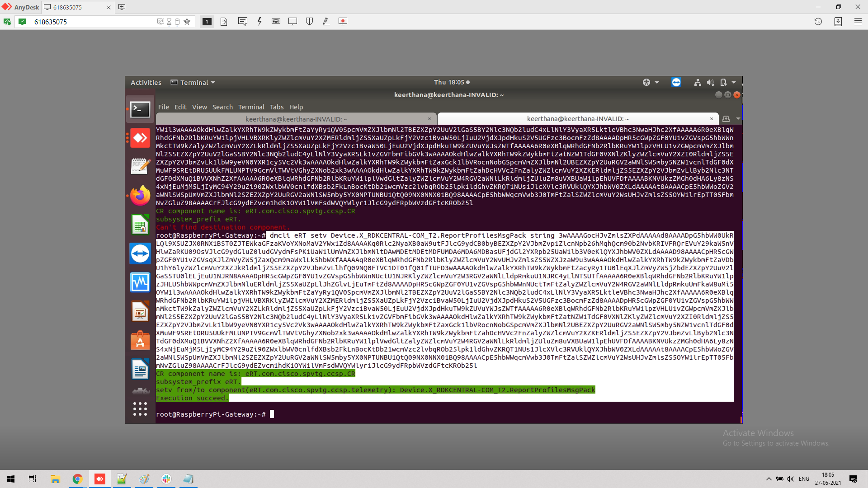This screenshot has width=868, height=488.
Task: Open Slack on Windows taskbar
Action: [x=166, y=479]
